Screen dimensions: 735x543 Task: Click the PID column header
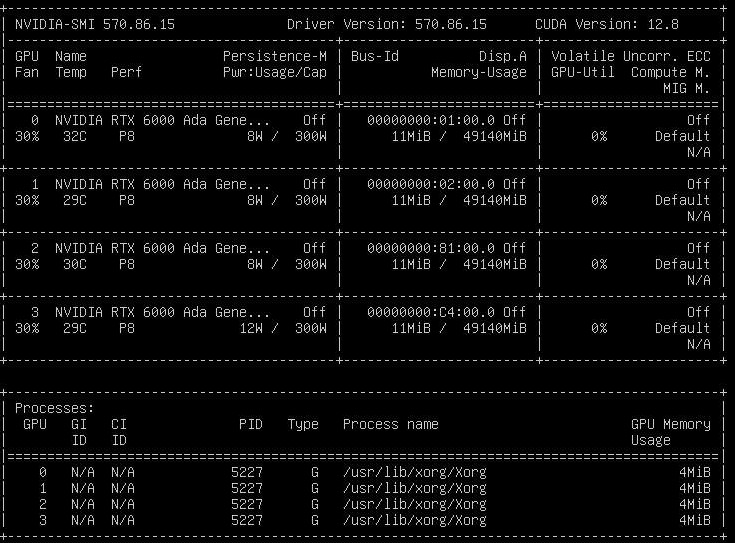coord(250,424)
